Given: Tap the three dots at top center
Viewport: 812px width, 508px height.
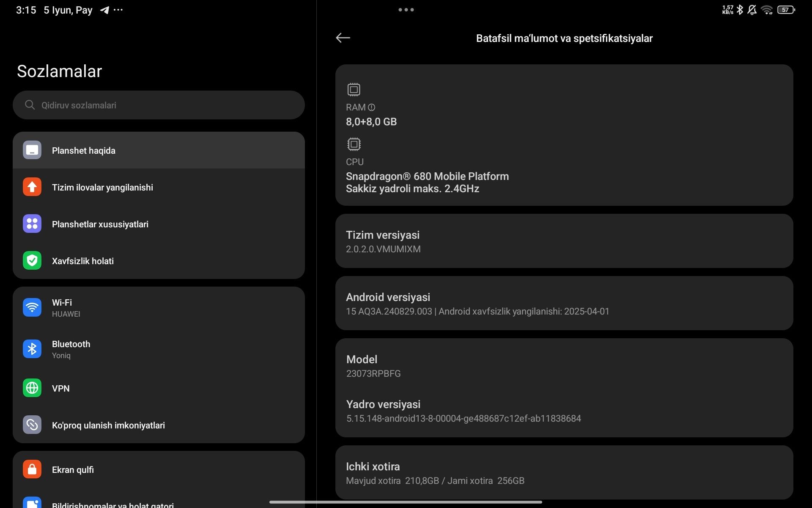Looking at the screenshot, I should (x=406, y=10).
